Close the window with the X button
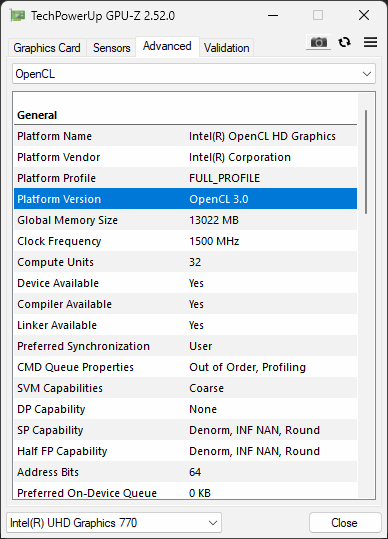 click(x=364, y=15)
